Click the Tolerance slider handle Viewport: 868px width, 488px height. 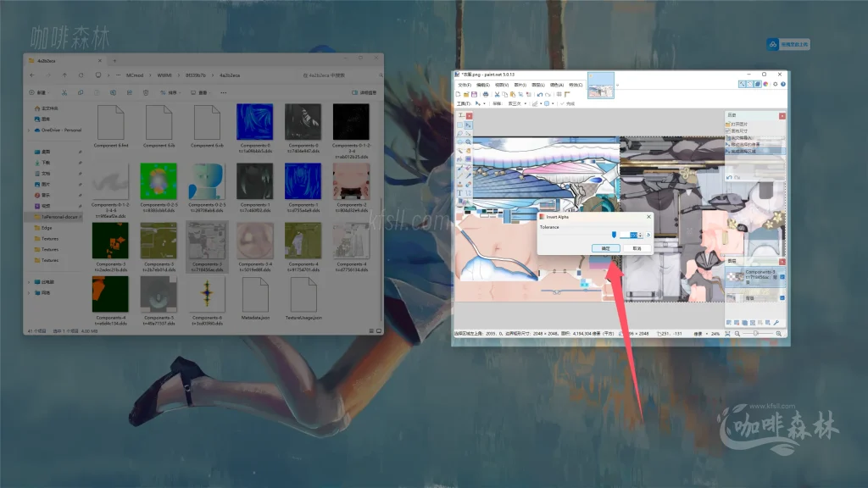coord(614,236)
